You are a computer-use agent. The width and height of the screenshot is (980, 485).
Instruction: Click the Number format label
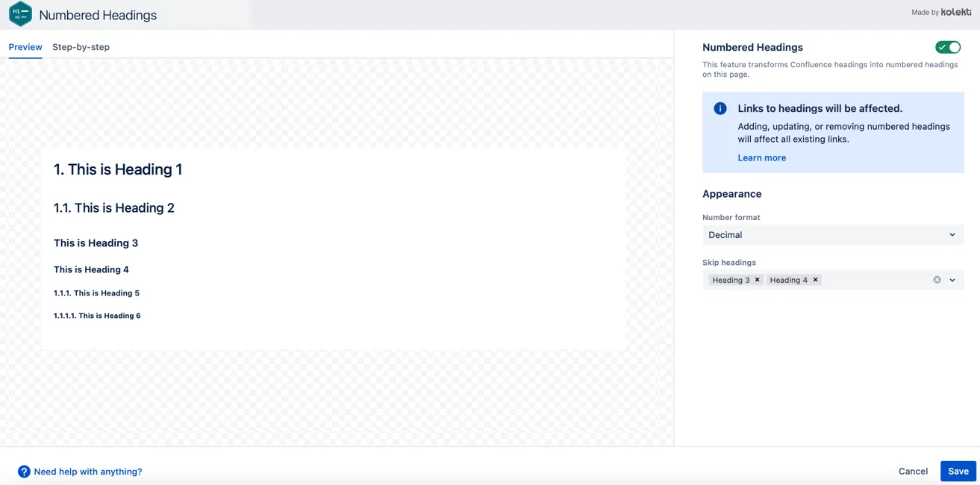point(731,217)
